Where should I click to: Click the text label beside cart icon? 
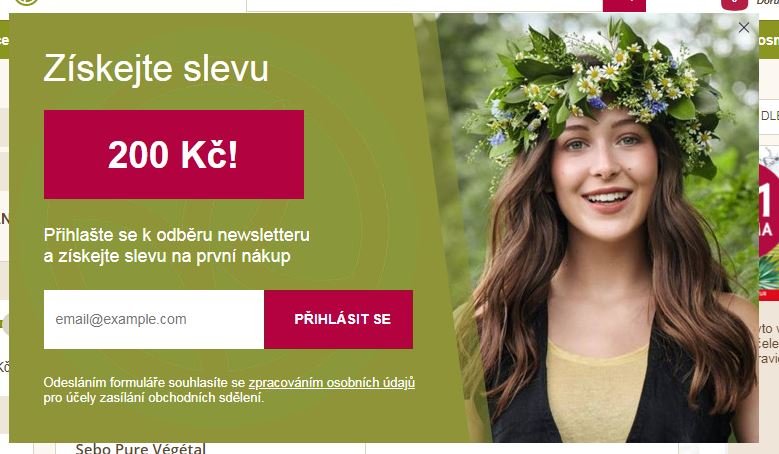(768, 2)
